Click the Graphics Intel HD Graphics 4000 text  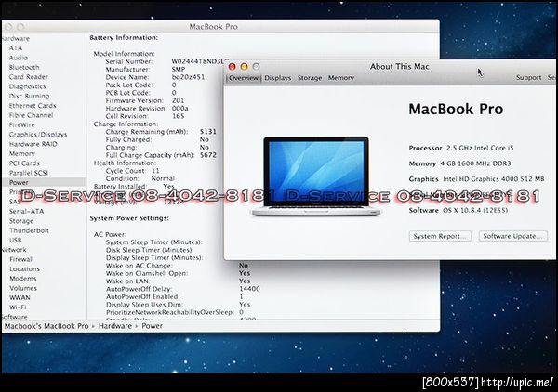[x=476, y=179]
